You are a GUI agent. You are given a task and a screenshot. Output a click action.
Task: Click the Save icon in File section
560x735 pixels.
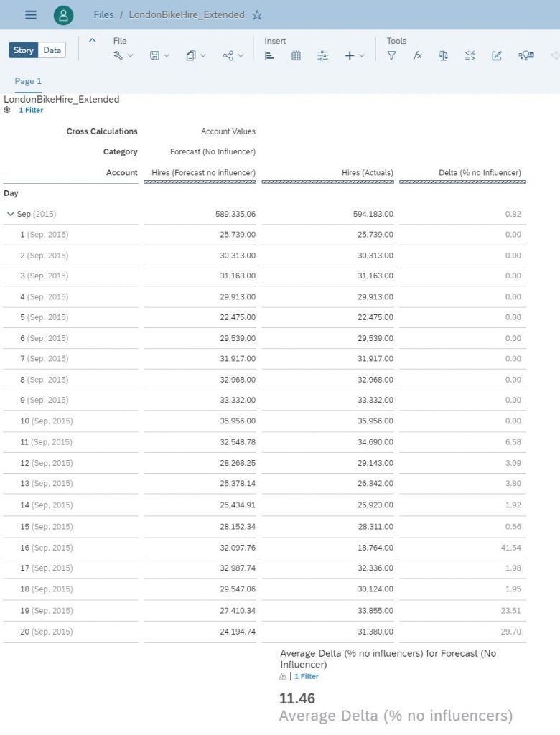tap(154, 56)
